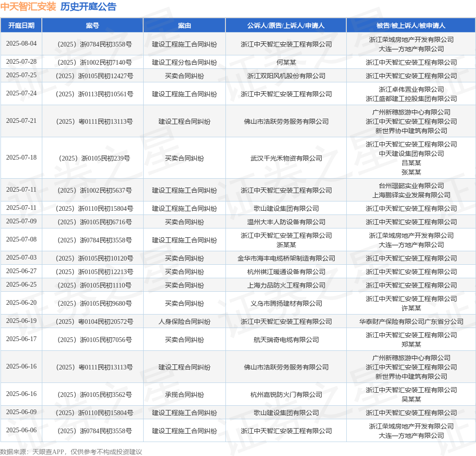Viewport: 476px width, 456px height.
Task: Select plaintiff 浙江双阳风机股份有限公司
Action: tap(286, 76)
